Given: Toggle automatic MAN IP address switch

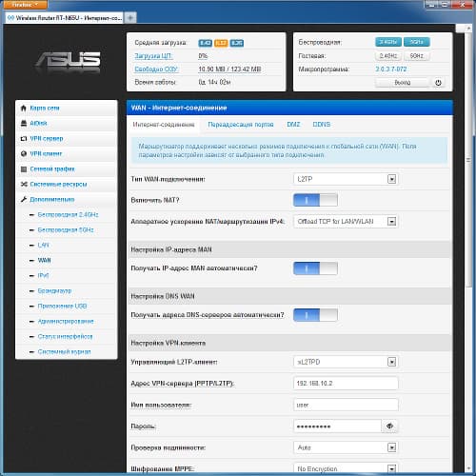Looking at the screenshot, I should click(315, 268).
